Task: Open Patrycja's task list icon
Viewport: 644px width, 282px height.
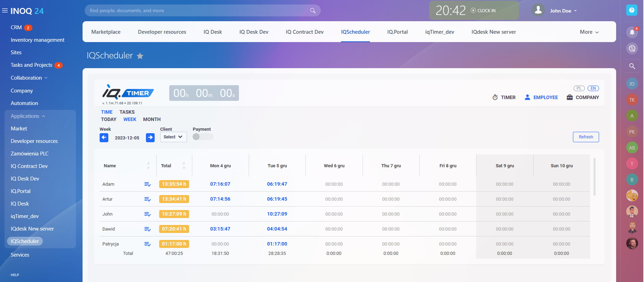Action: 147,244
